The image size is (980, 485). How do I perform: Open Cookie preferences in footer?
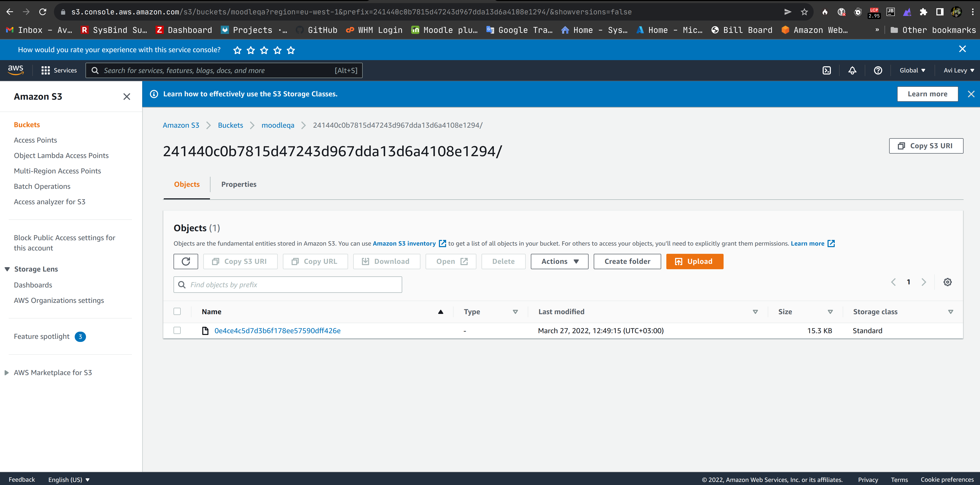[x=947, y=480]
